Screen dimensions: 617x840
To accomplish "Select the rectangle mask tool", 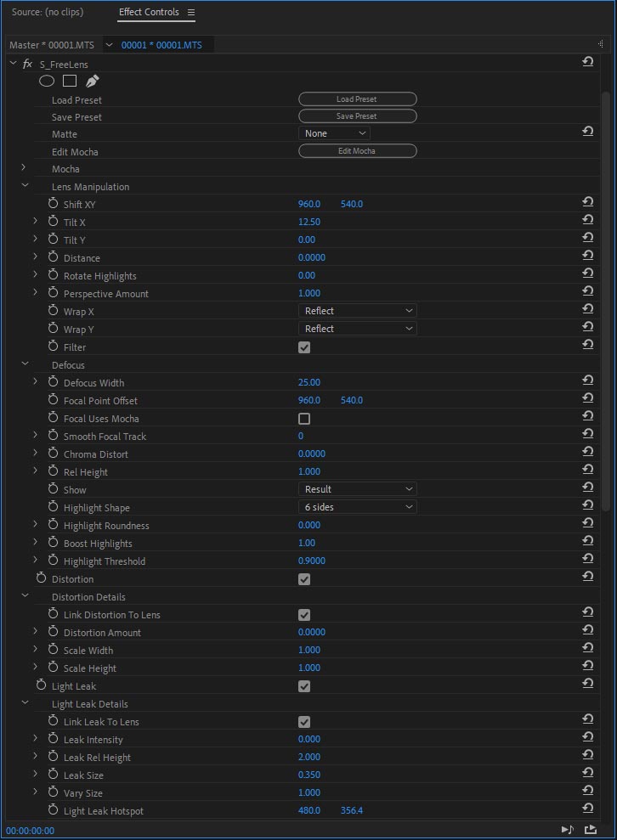I will tap(70, 82).
